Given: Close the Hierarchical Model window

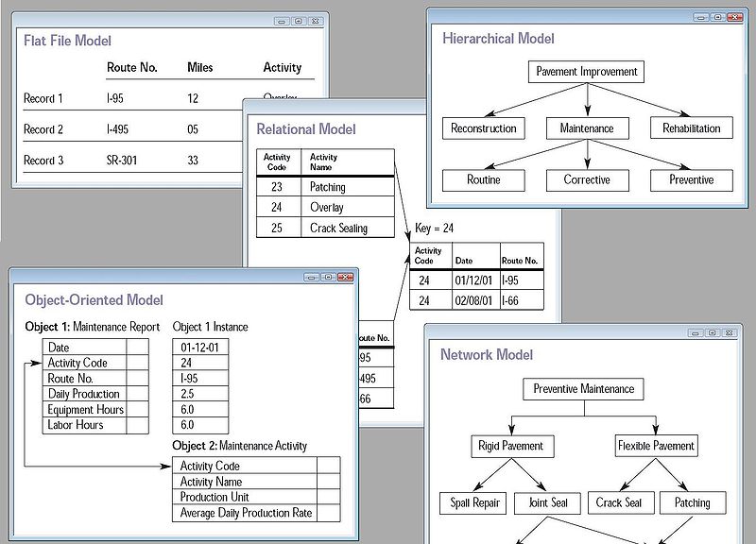Looking at the screenshot, I should click(x=734, y=17).
